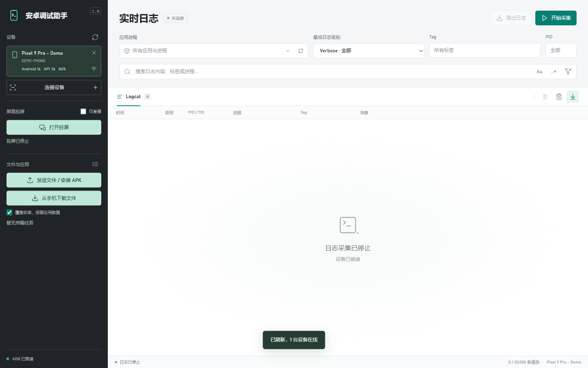Refresh the device list

pos(95,37)
